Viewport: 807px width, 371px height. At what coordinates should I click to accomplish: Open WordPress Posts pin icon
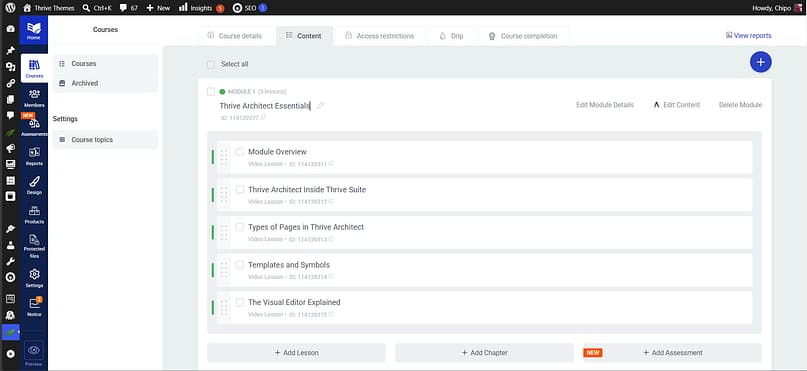(10, 50)
